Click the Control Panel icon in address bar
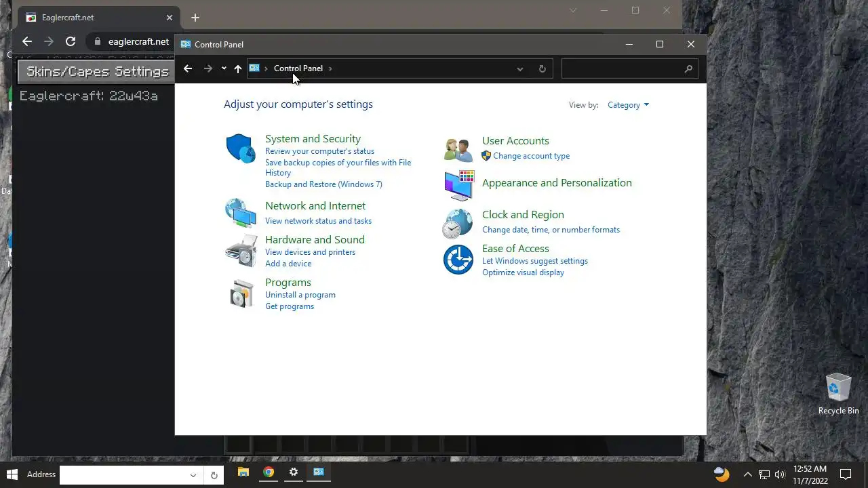This screenshot has width=868, height=488. point(255,68)
